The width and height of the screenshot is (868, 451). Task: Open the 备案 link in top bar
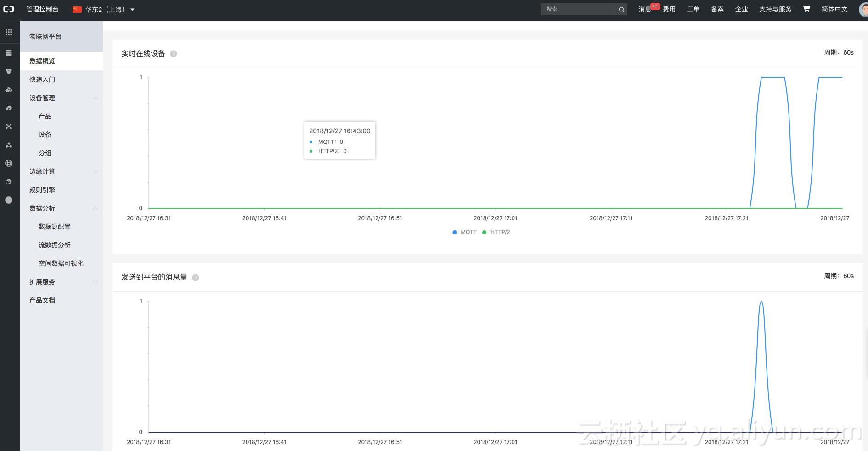[717, 9]
